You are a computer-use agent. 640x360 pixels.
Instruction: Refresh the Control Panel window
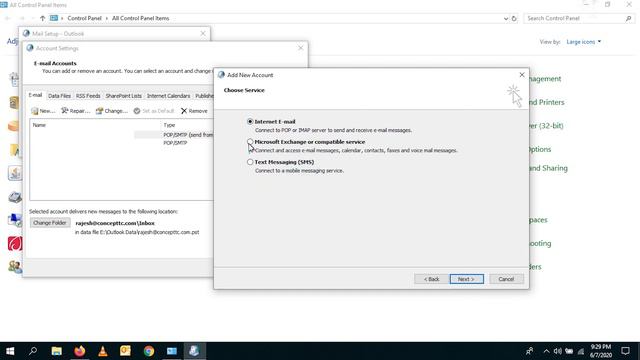coord(514,18)
